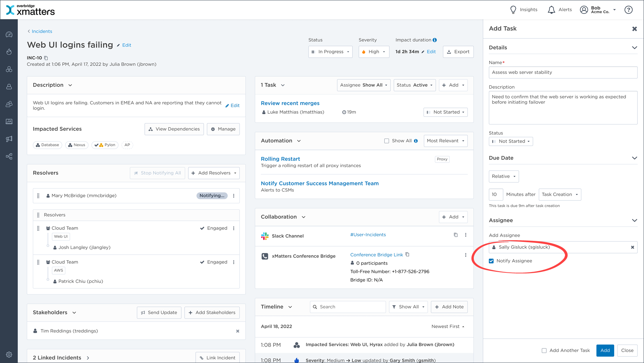The width and height of the screenshot is (644, 363).
Task: Clear assignee Sally Gisluck
Action: tap(633, 247)
